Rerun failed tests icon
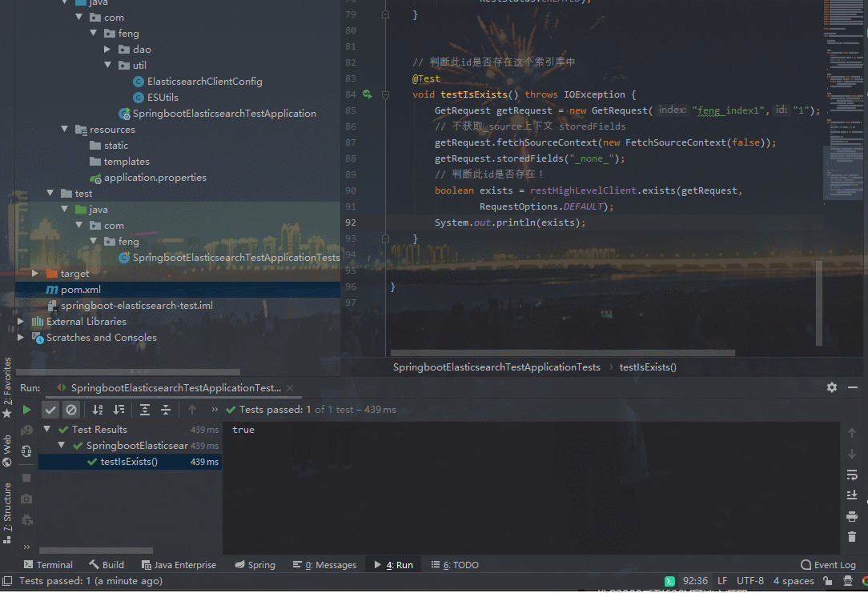 26,431
